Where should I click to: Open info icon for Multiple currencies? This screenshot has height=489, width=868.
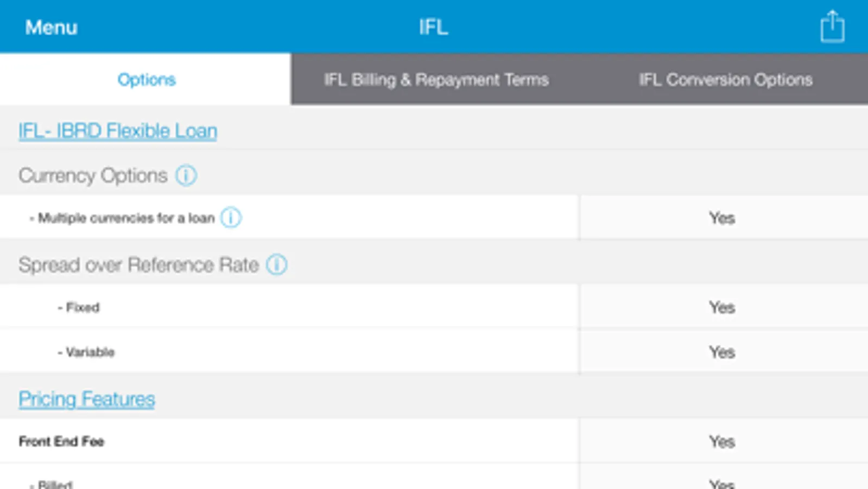[x=231, y=218]
